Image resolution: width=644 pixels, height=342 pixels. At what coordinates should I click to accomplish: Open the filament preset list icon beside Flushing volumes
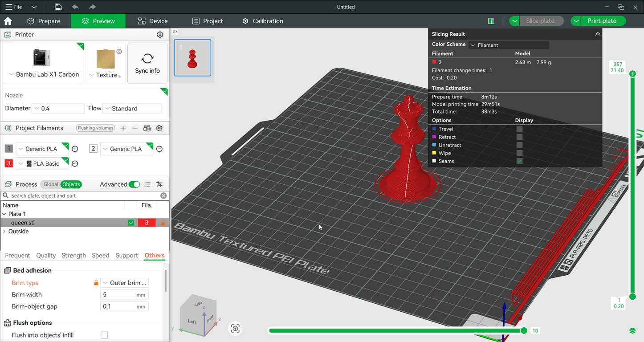[x=147, y=128]
